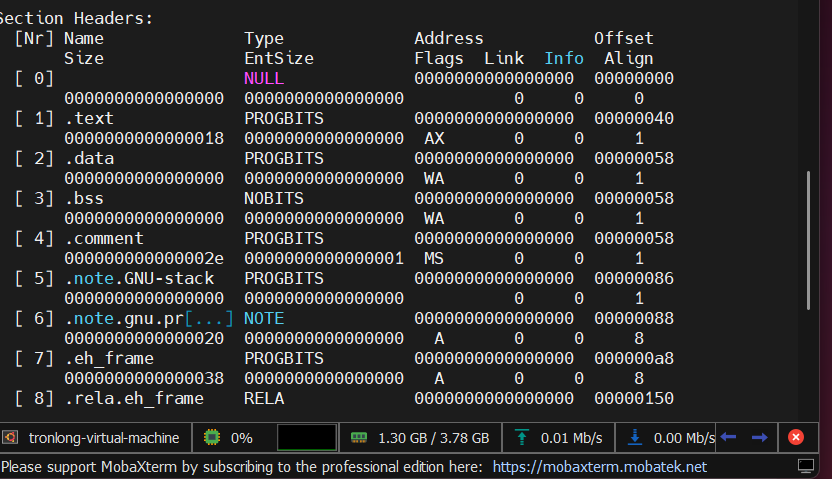Click the green CPU chip icon
Screen dimensions: 832x479
coord(212,438)
